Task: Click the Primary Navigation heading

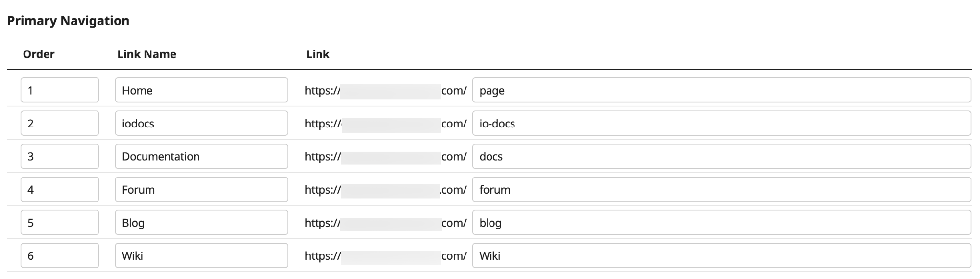Action: pyautogui.click(x=68, y=21)
